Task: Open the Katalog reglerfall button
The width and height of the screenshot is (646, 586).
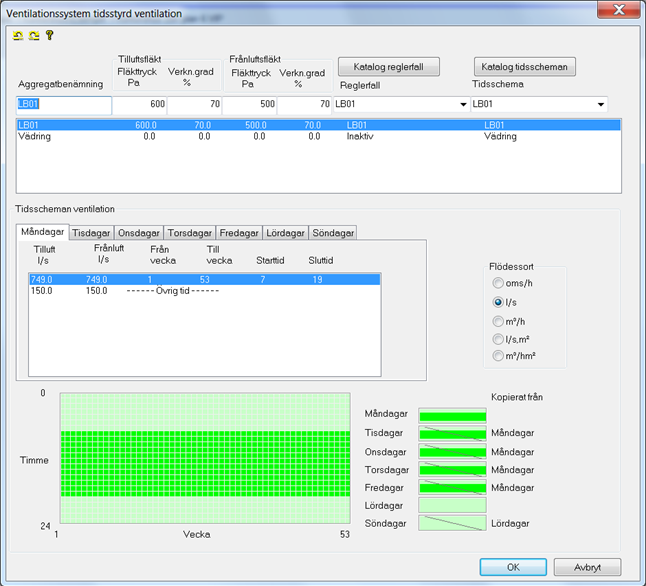Action: (x=389, y=67)
